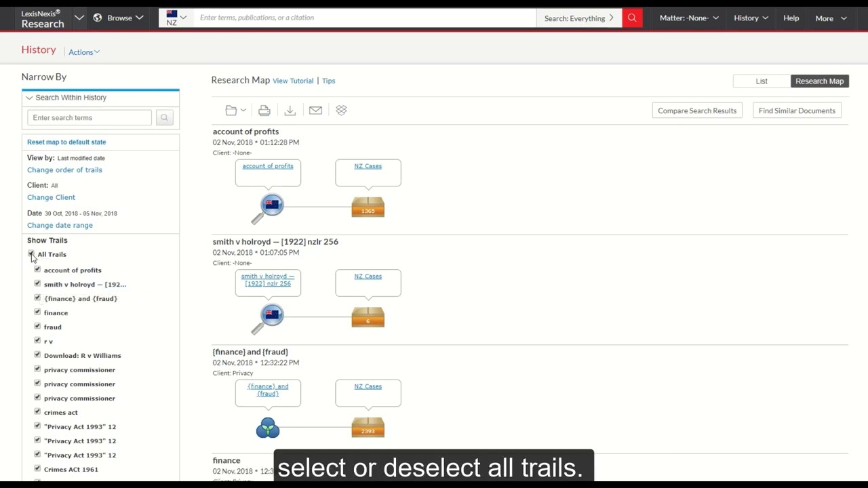Click Compare Search Results button
Viewport: 868px width, 488px height.
pos(697,110)
